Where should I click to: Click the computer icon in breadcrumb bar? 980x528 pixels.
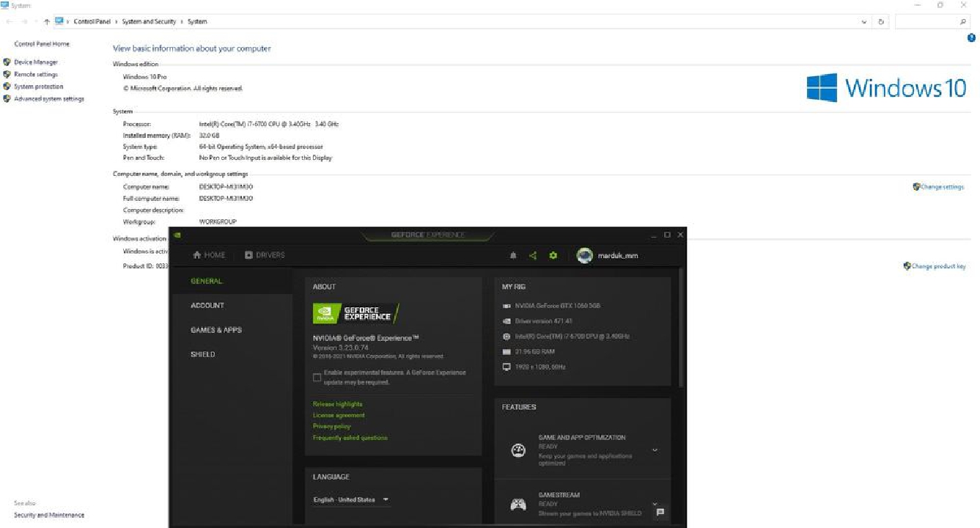click(59, 21)
